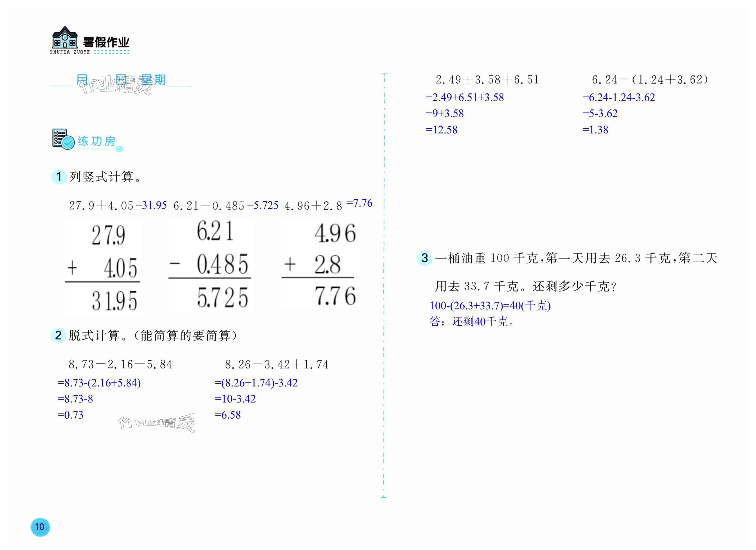Click the school house logo icon
Screen dimensions: 756x550
pos(65,37)
